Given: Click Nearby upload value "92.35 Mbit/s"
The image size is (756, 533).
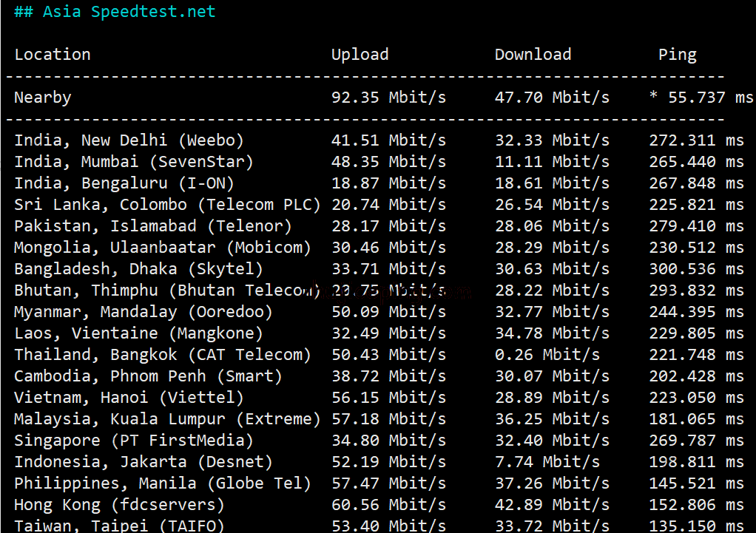Looking at the screenshot, I should click(388, 98).
